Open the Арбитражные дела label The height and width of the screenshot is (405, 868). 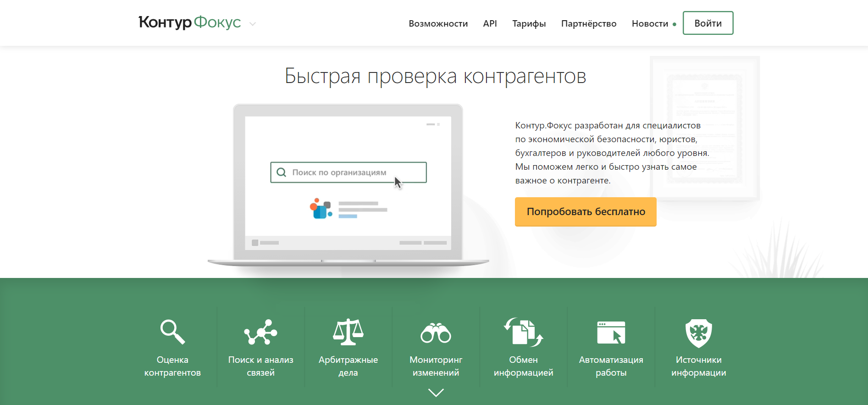point(348,366)
